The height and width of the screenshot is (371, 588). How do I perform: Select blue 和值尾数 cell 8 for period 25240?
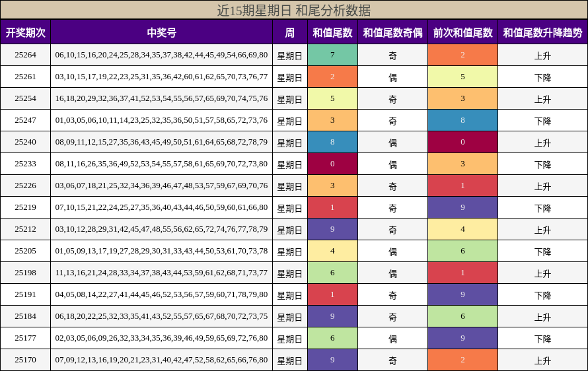click(332, 142)
